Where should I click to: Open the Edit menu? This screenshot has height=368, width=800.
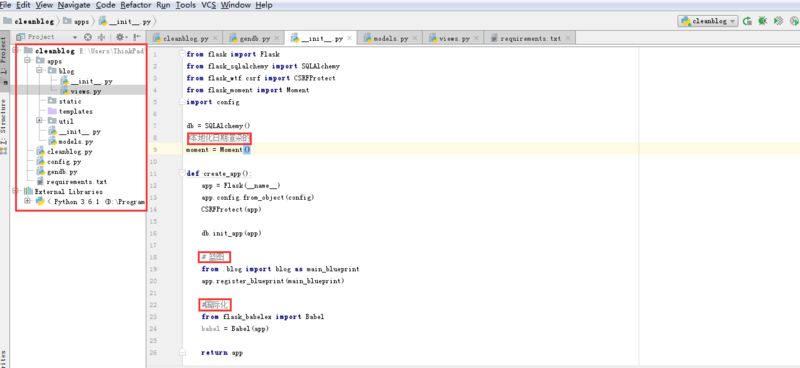[x=23, y=5]
